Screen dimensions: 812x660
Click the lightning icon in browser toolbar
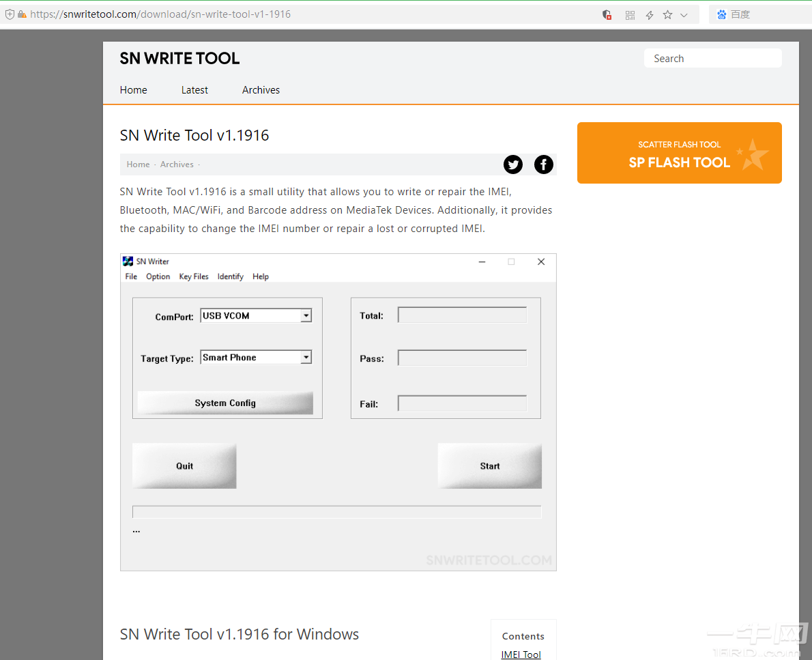(649, 14)
